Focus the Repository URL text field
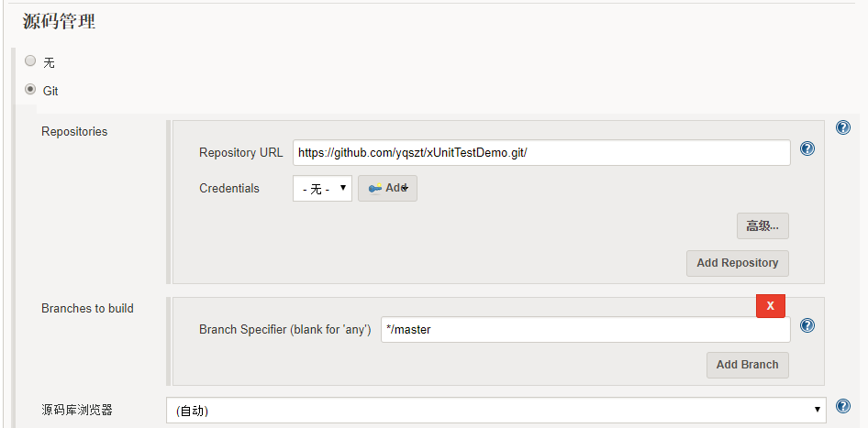 point(541,152)
